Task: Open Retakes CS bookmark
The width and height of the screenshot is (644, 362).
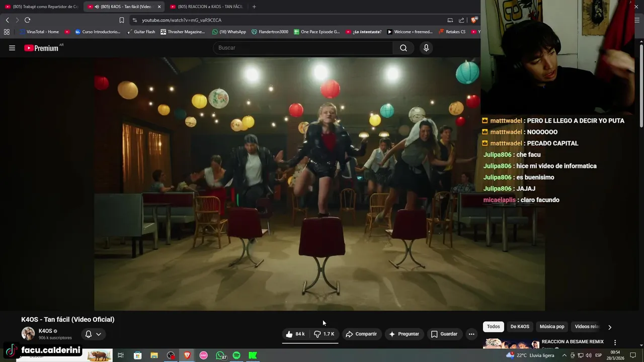Action: pyautogui.click(x=452, y=32)
